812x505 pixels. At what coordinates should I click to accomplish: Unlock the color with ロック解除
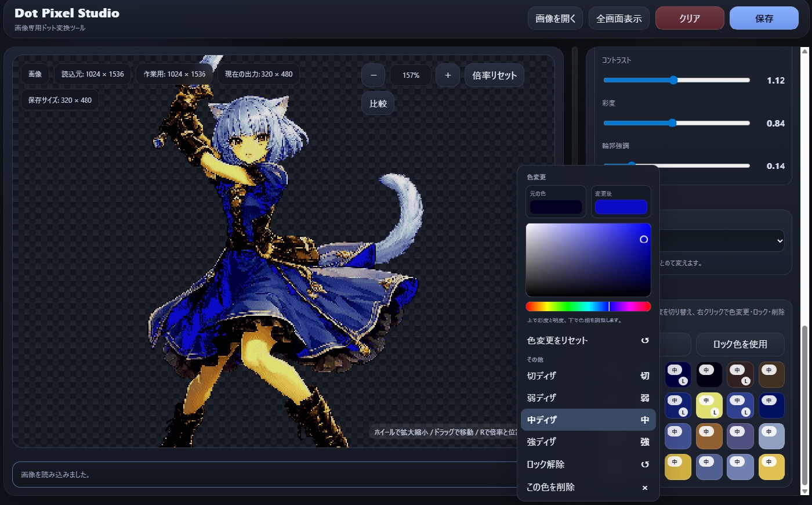coord(588,464)
